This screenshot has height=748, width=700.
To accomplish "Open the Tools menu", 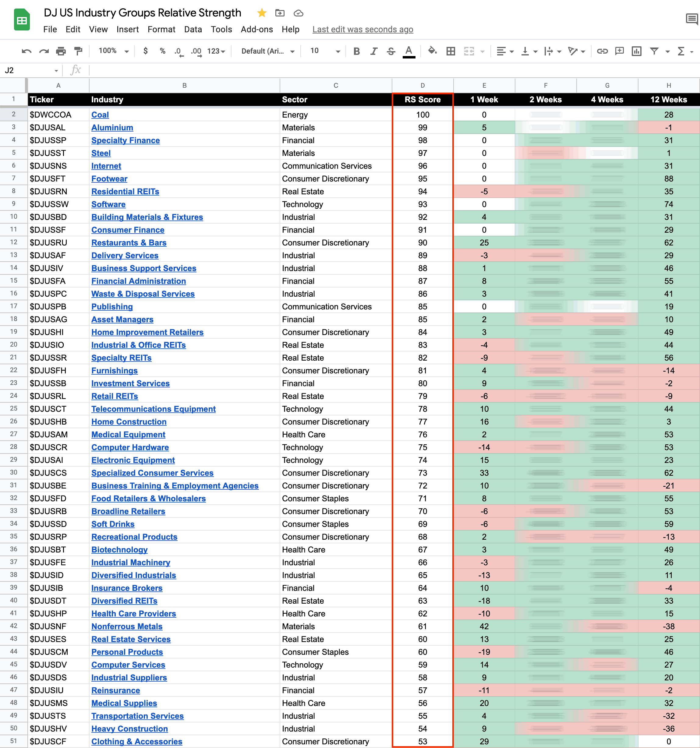I will [x=221, y=29].
